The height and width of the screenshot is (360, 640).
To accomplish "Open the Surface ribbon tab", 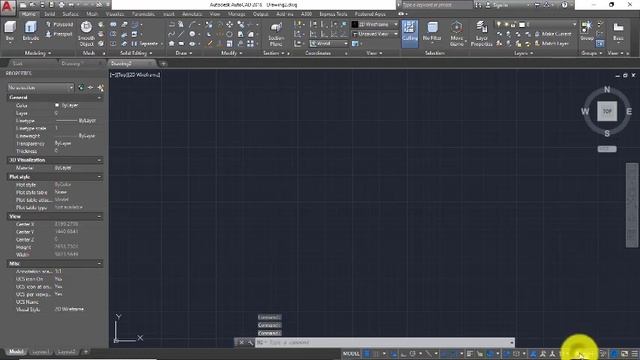I will point(70,14).
